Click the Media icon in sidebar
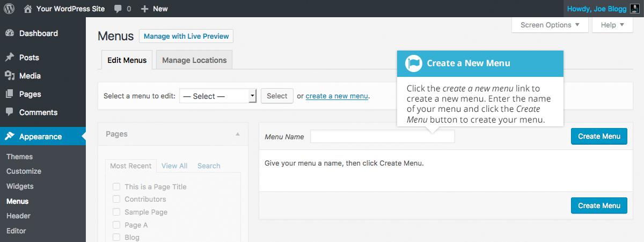The height and width of the screenshot is (242, 644). point(10,76)
